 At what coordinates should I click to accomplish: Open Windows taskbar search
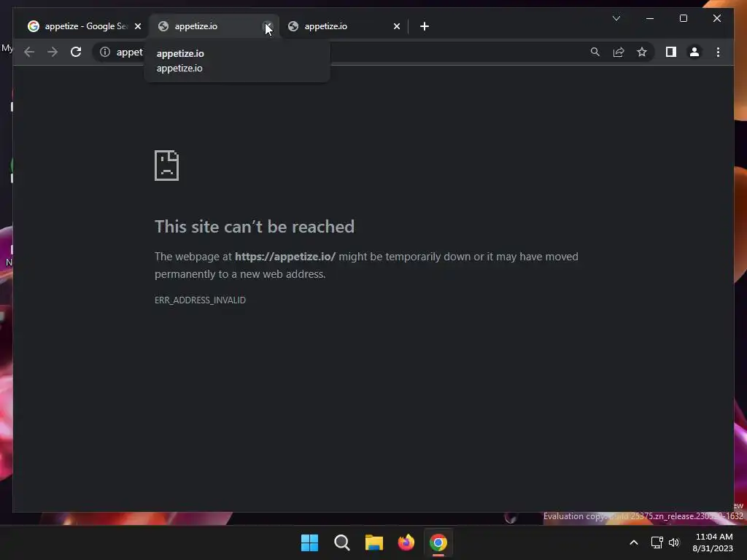342,542
